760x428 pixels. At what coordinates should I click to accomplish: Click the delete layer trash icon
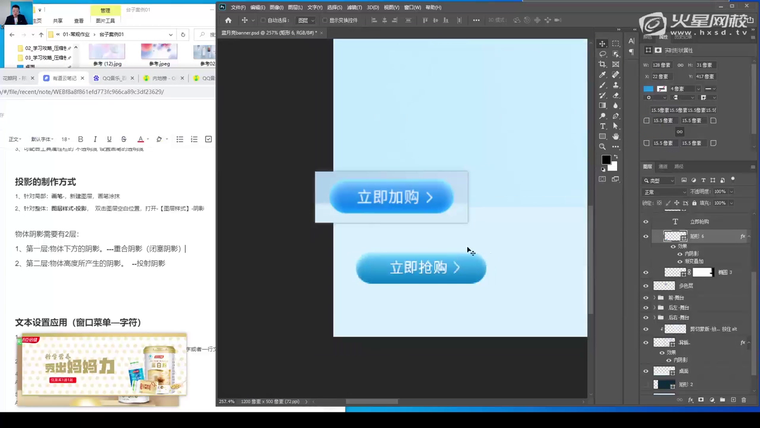pyautogui.click(x=744, y=400)
